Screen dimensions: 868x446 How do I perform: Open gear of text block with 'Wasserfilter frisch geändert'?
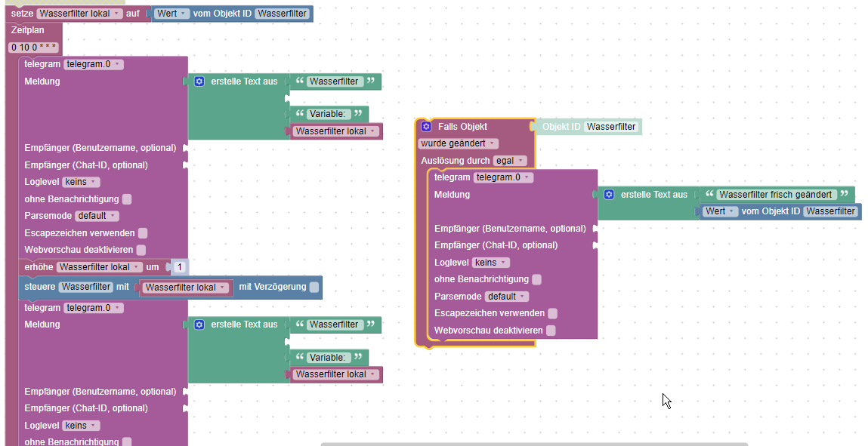(x=609, y=195)
